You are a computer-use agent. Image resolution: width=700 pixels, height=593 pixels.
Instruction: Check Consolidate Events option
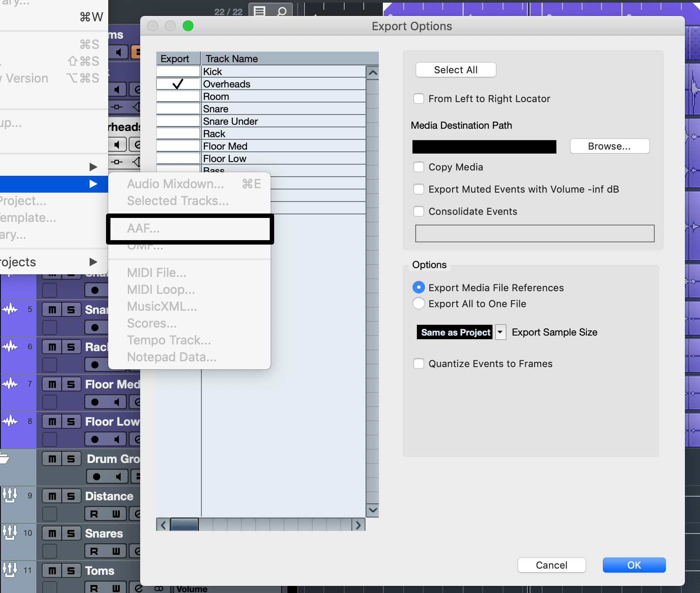tap(419, 211)
